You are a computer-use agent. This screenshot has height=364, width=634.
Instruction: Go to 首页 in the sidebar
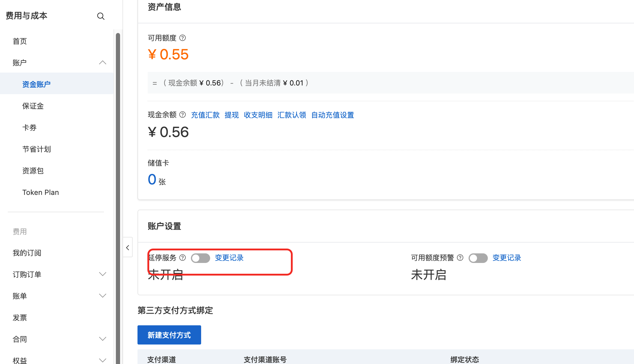click(20, 41)
